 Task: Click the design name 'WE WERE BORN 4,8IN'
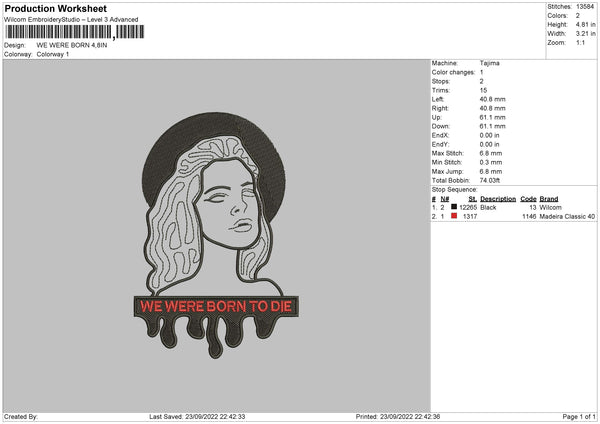click(x=72, y=45)
